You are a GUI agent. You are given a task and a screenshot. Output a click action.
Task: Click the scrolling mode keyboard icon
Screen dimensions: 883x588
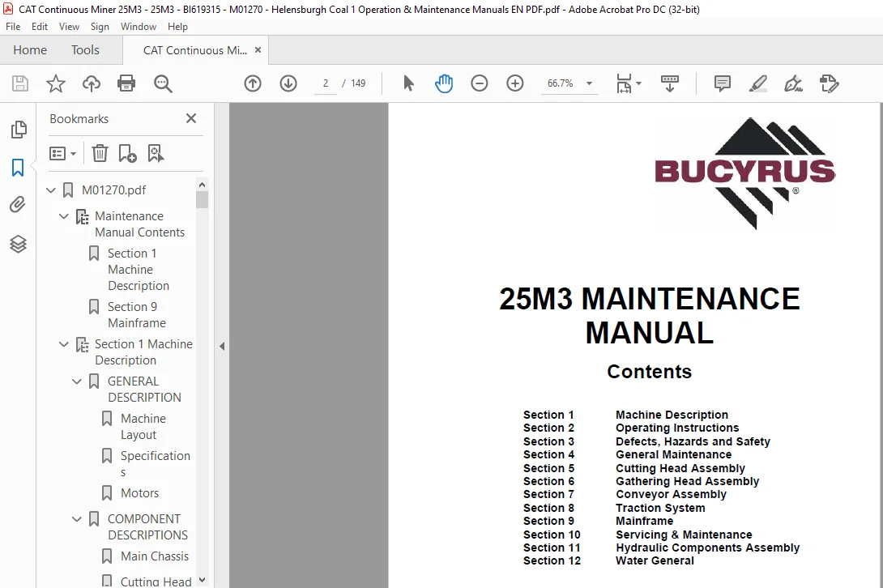(670, 83)
